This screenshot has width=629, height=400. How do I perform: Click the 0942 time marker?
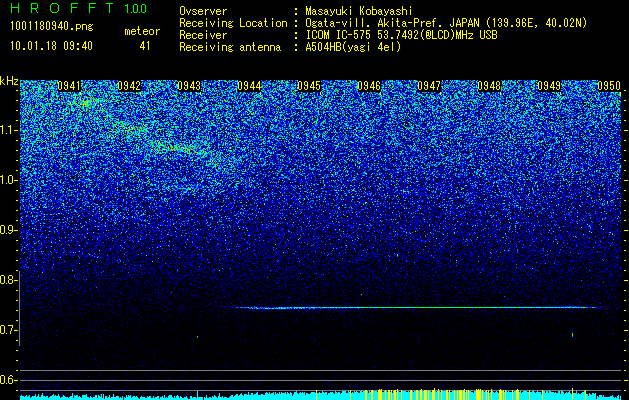pyautogui.click(x=129, y=86)
